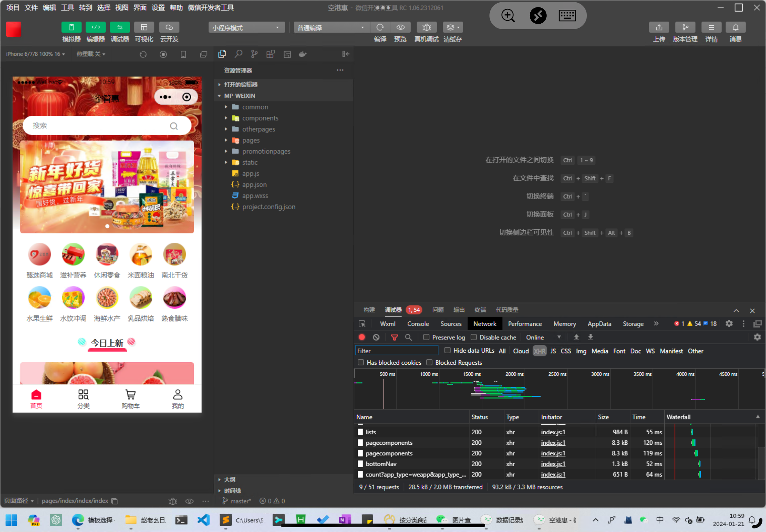This screenshot has height=532, width=766.
Task: Click the compile refresh icon
Action: tap(380, 27)
